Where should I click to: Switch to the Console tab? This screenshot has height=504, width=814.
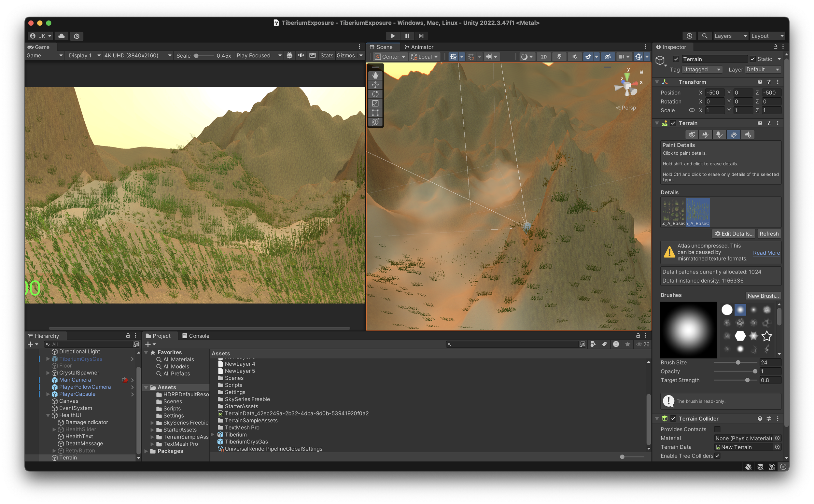coord(196,336)
